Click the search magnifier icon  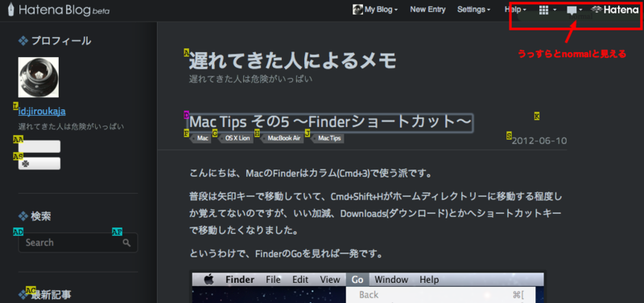(x=126, y=243)
